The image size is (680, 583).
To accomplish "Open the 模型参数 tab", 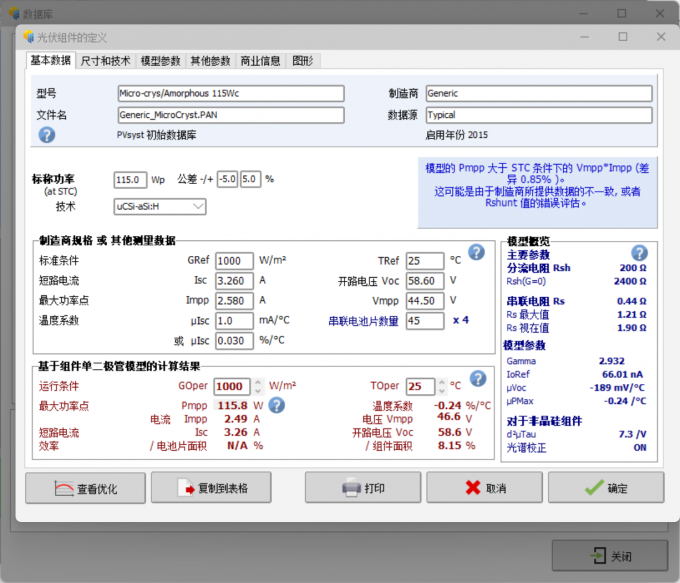I will coord(160,61).
